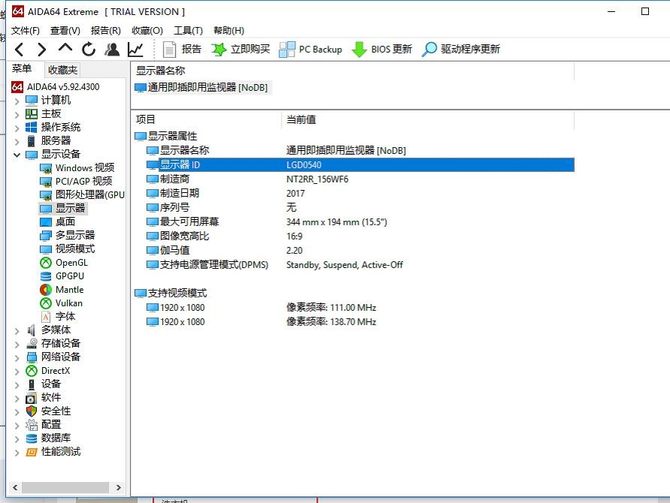Click the 配置 icon in the tree
The height and width of the screenshot is (503, 670).
31,425
